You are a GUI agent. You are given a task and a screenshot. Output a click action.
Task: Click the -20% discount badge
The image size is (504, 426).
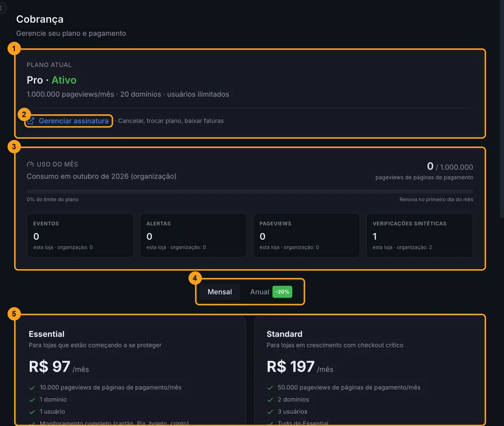(x=282, y=292)
